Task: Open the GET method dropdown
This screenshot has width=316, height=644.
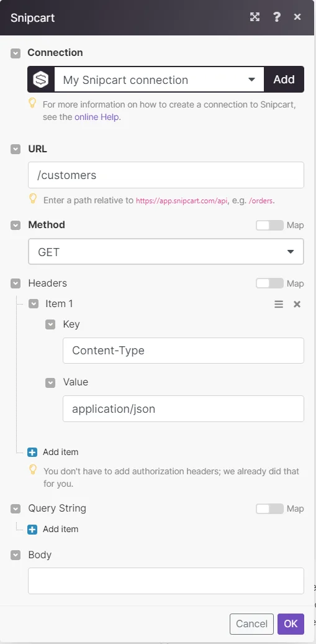Action: coord(166,251)
